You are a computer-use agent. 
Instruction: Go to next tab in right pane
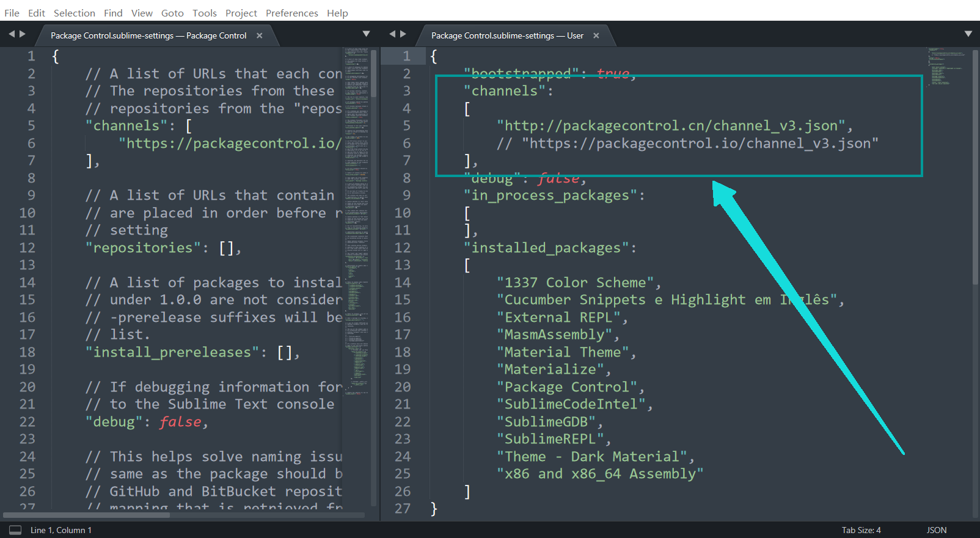click(403, 34)
